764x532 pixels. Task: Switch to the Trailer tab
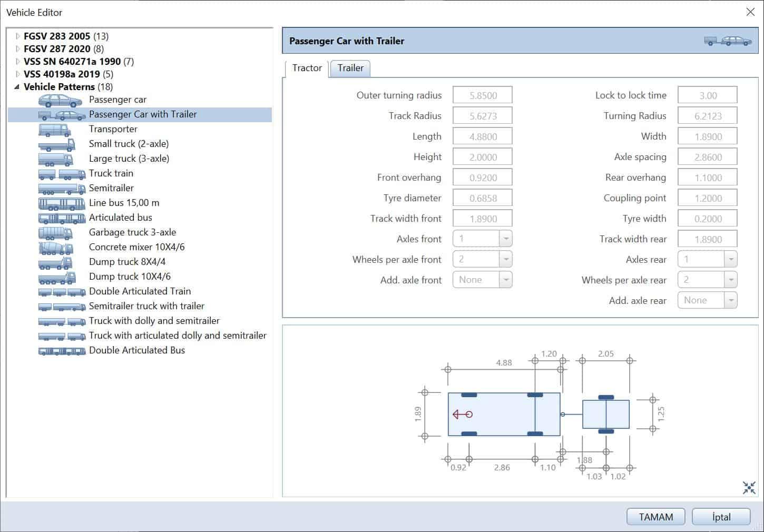[350, 68]
